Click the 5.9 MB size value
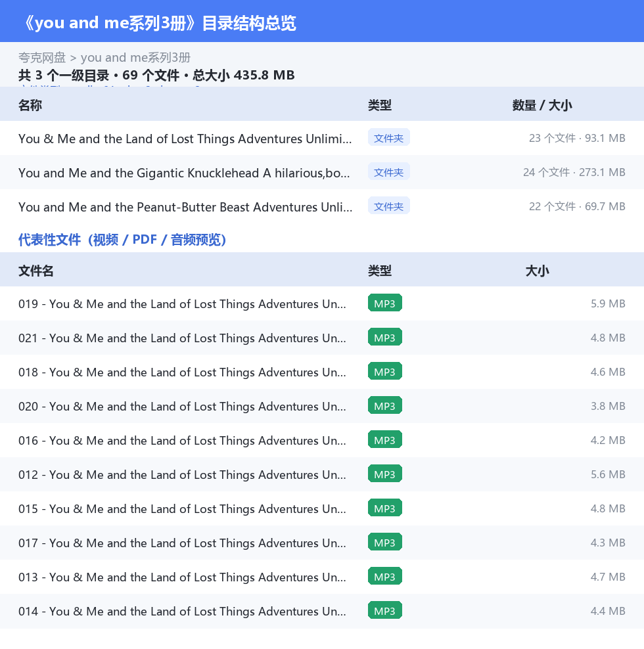Image resolution: width=644 pixels, height=649 pixels. click(608, 303)
